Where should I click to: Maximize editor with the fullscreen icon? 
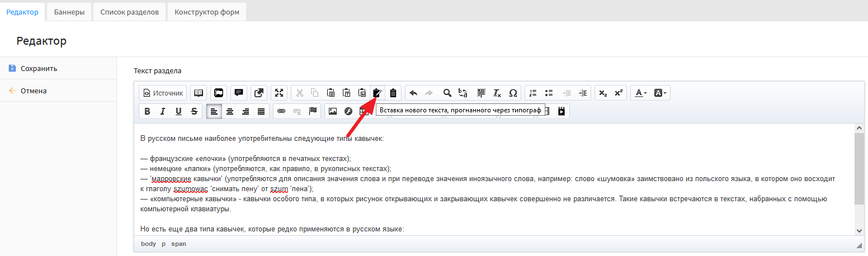click(x=279, y=93)
